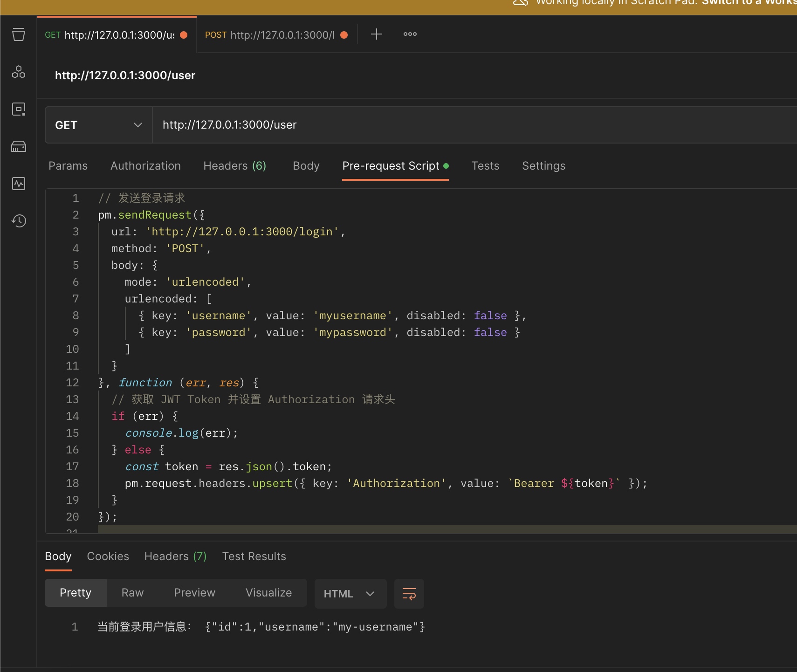Image resolution: width=797 pixels, height=672 pixels.
Task: Expand the GET method dropdown
Action: pos(98,125)
